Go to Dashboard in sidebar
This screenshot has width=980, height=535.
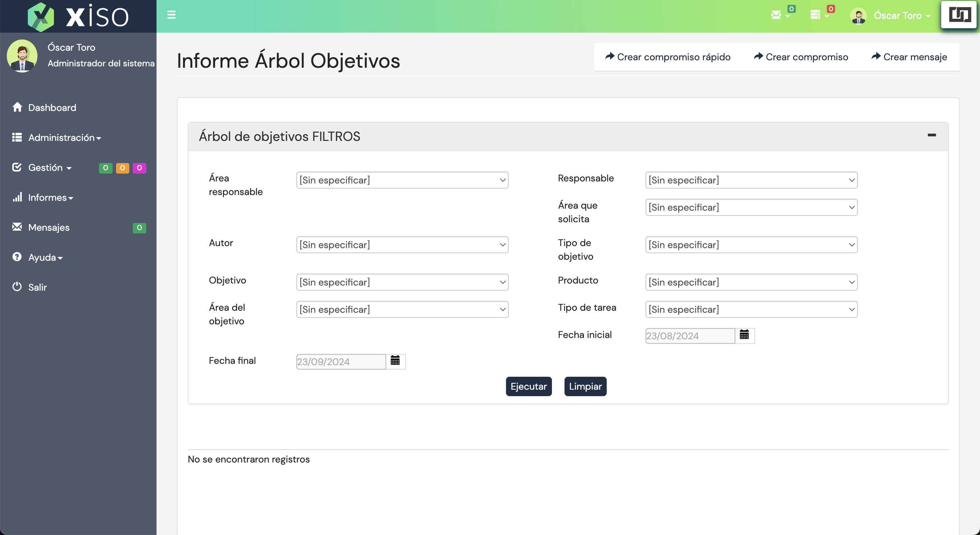[52, 108]
